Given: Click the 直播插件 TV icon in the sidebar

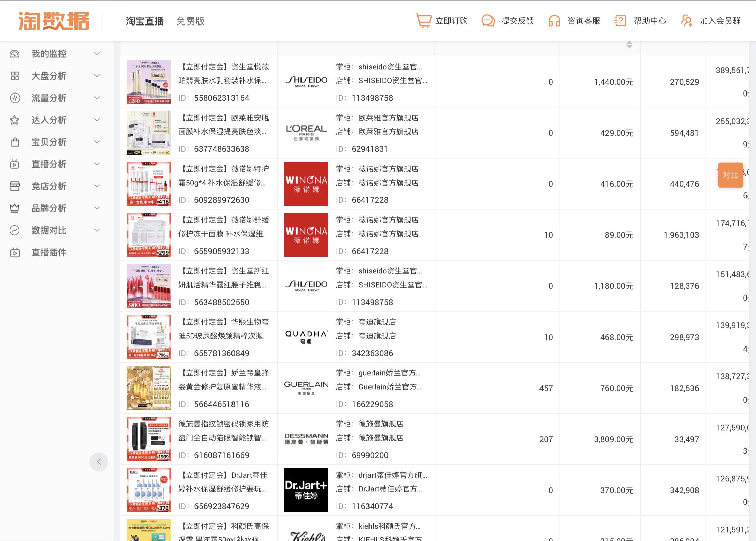Looking at the screenshot, I should coord(15,253).
